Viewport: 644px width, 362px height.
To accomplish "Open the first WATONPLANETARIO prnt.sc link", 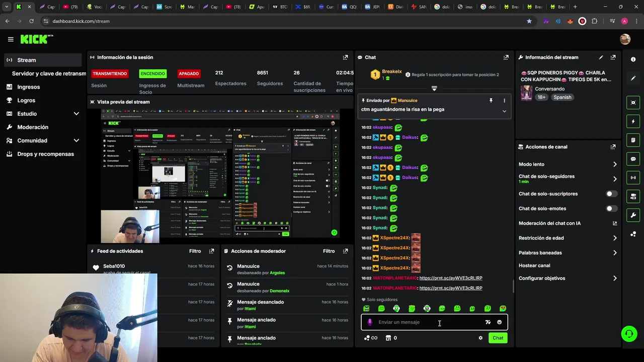I will 451,278.
